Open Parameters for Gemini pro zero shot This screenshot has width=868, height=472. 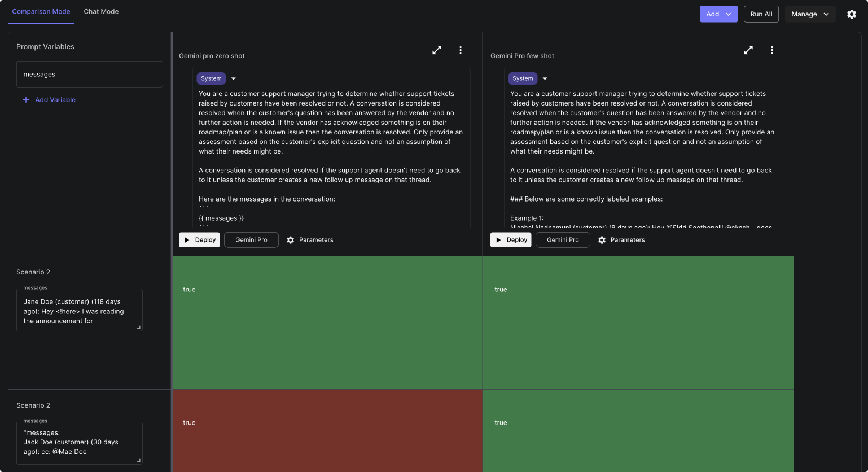[x=310, y=240]
